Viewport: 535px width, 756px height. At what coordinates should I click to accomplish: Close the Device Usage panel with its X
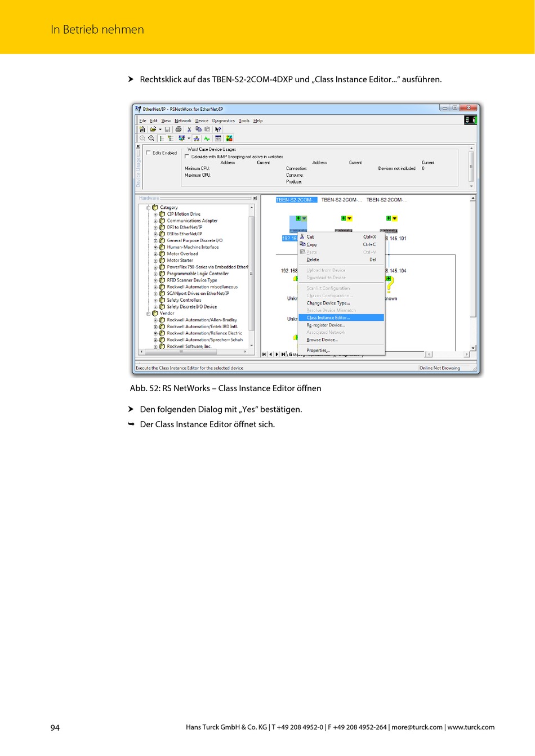click(x=139, y=146)
